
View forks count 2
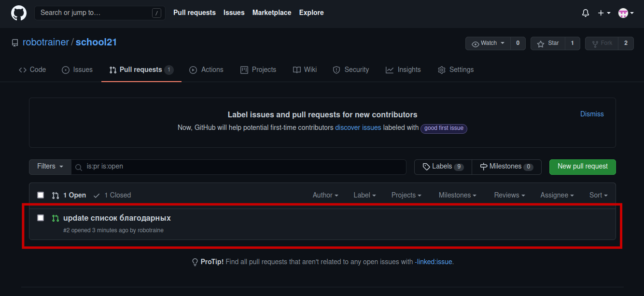pyautogui.click(x=626, y=43)
